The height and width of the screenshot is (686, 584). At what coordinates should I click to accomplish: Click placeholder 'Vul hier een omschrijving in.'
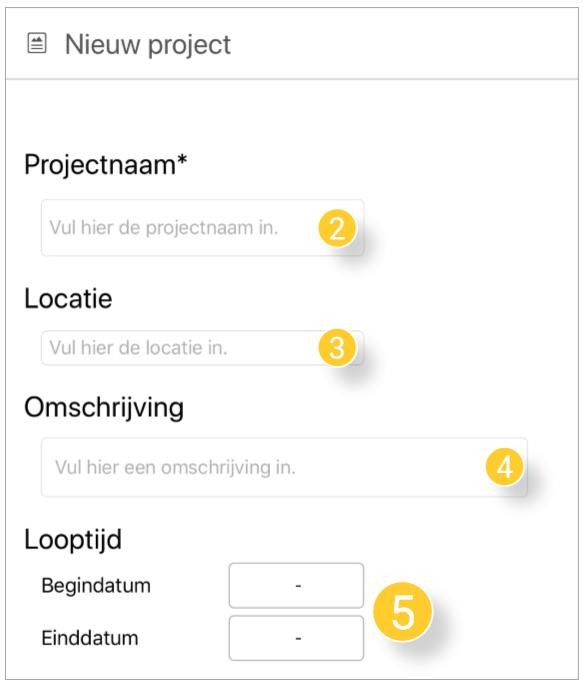[175, 468]
